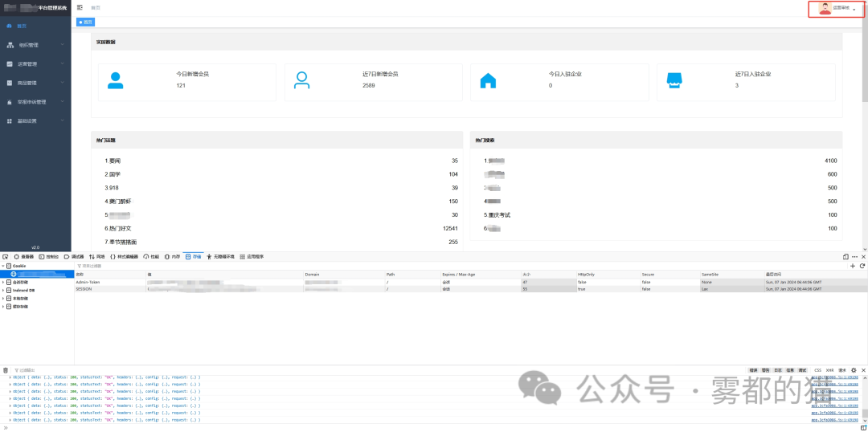This screenshot has height=436, width=868.
Task: Select the Admin-Token cookie row
Action: [x=470, y=282]
